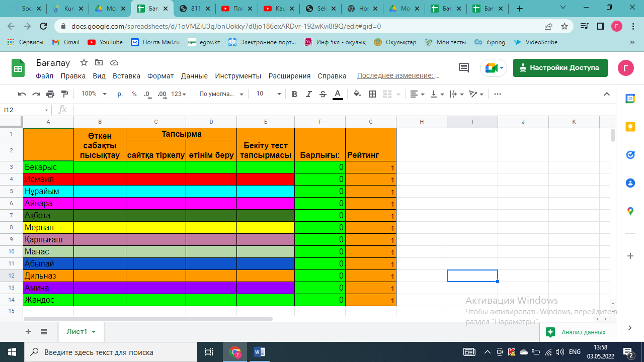
Task: Merge cells using the merge icon
Action: point(387,94)
